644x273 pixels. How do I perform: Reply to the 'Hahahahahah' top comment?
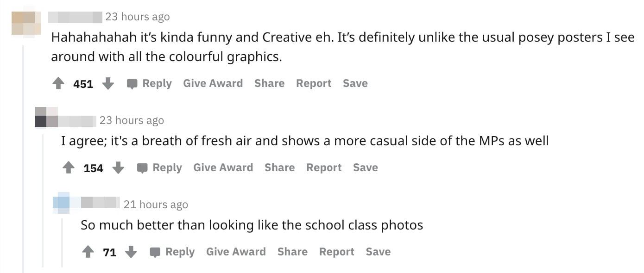(x=150, y=84)
